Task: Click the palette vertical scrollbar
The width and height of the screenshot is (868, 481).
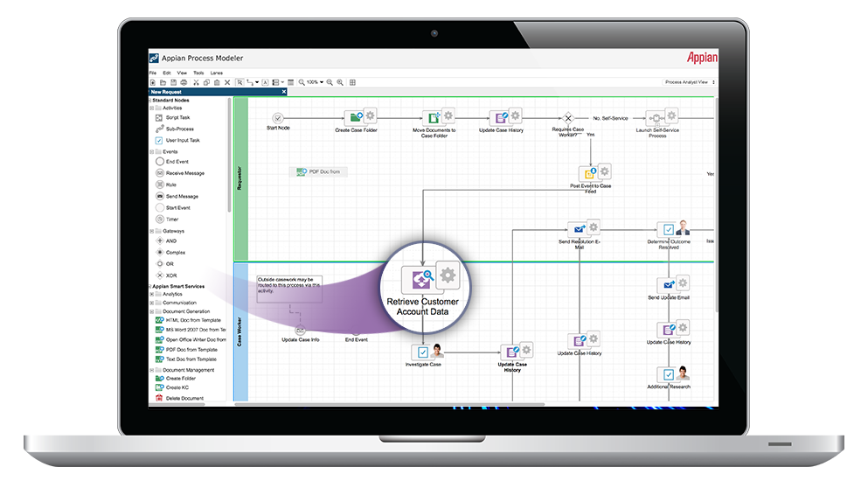Action: 230,157
